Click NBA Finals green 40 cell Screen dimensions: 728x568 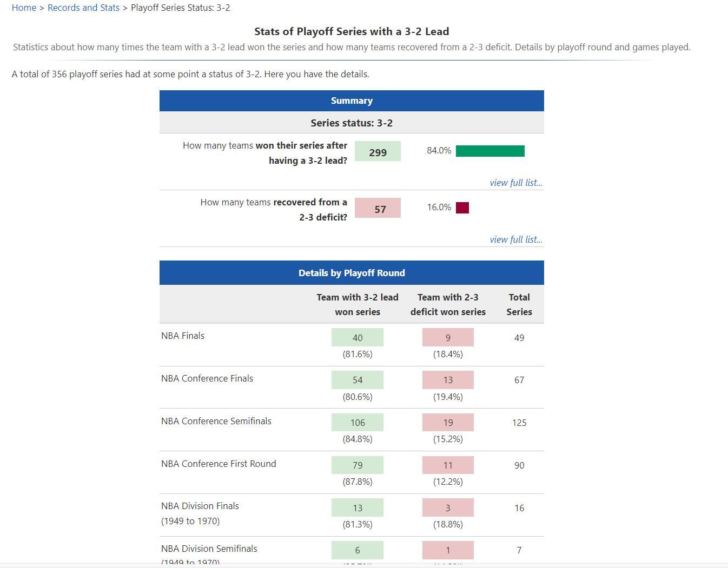point(358,337)
